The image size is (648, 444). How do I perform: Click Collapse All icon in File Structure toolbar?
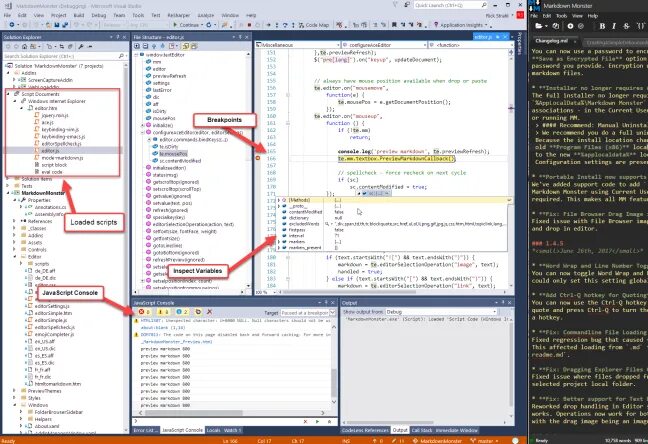click(x=145, y=46)
